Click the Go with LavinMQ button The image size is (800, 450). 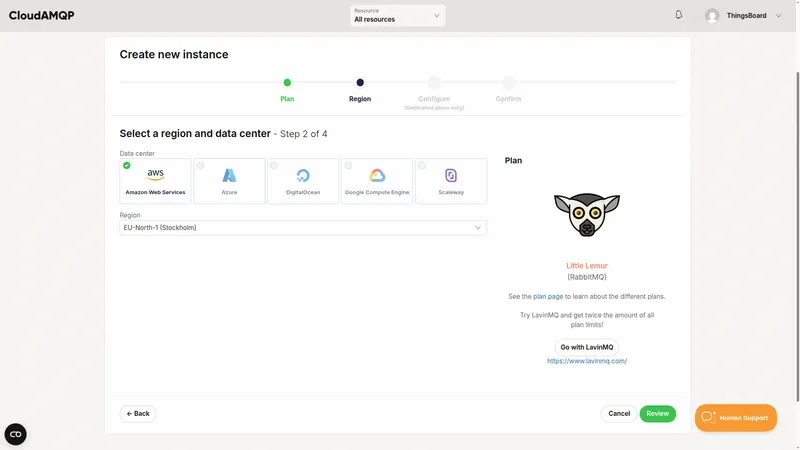(x=587, y=347)
